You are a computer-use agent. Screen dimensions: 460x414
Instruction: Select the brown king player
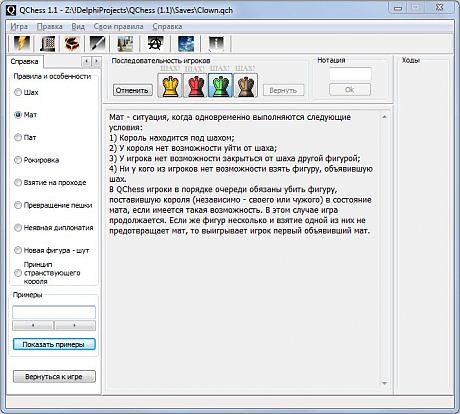click(246, 86)
